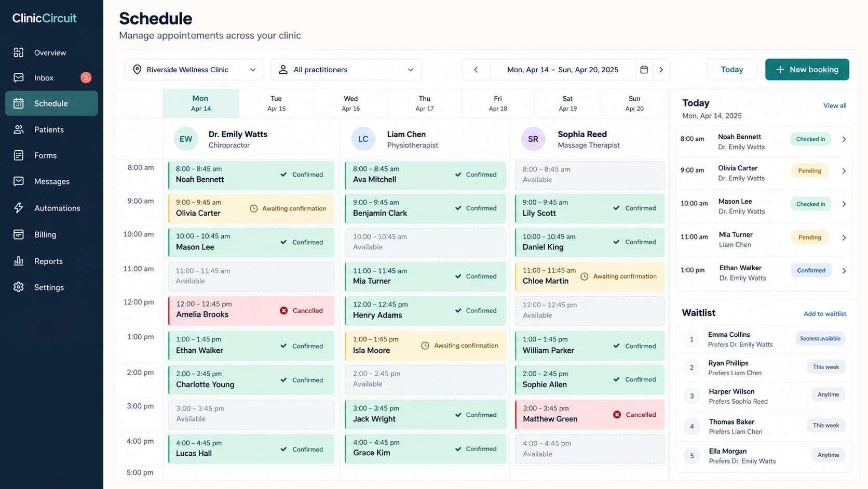This screenshot has height=489, width=868.
Task: Select Dr. Emily Watts' available 11:00 slot
Action: [251, 276]
